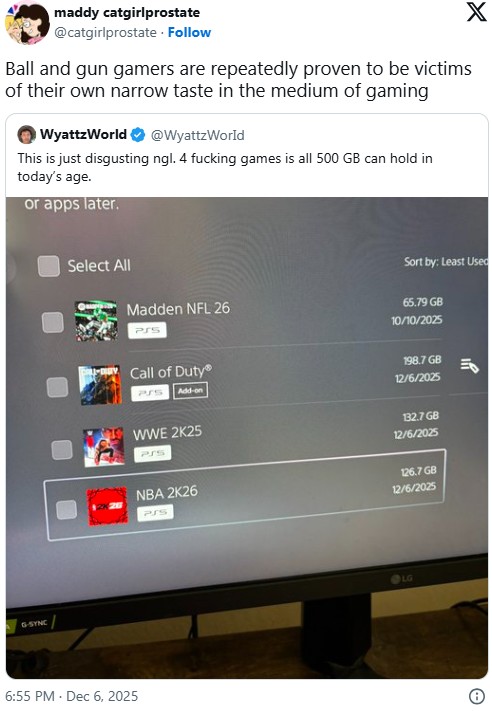Click the 6:55 PM Dec 6, 2025 timestamp
Viewport: 492px width, 711px height.
(72, 696)
